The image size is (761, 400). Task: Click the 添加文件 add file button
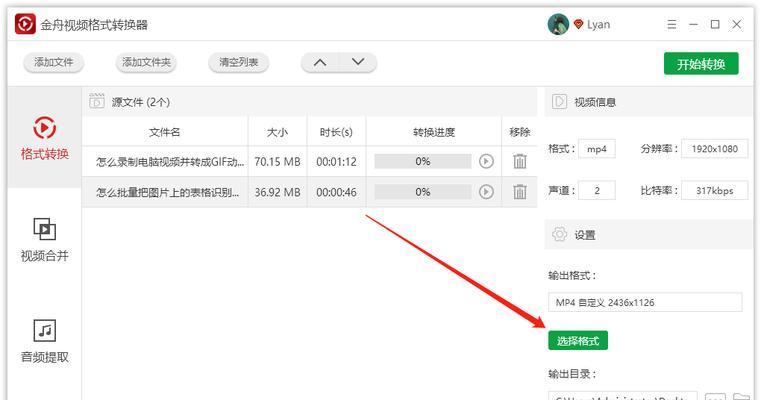tap(53, 62)
